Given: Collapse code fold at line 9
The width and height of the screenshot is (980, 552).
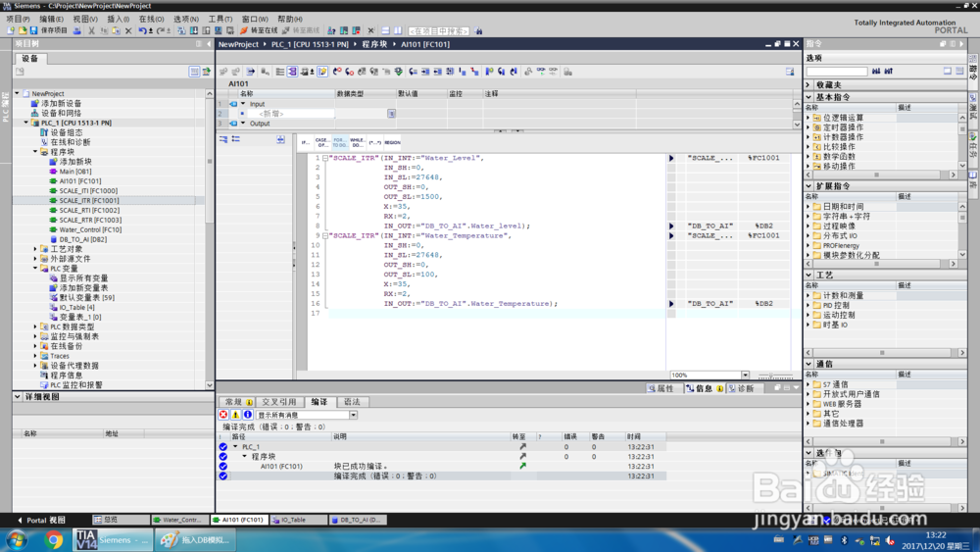Looking at the screenshot, I should click(x=325, y=235).
